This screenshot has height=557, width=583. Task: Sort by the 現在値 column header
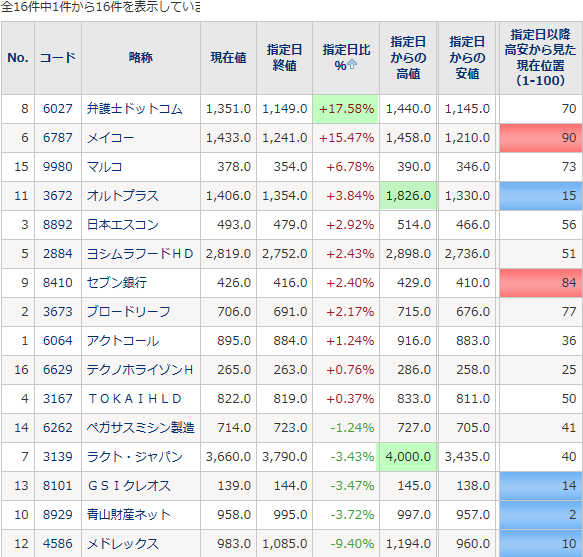228,58
